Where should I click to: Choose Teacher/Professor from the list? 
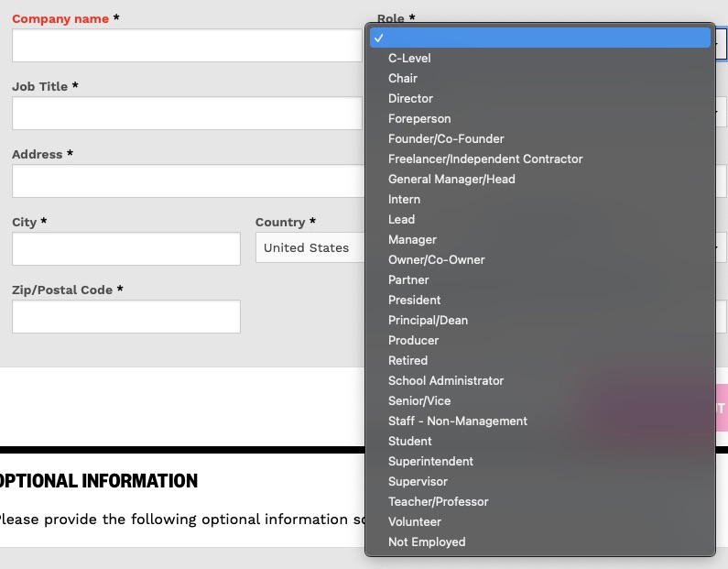(x=438, y=501)
